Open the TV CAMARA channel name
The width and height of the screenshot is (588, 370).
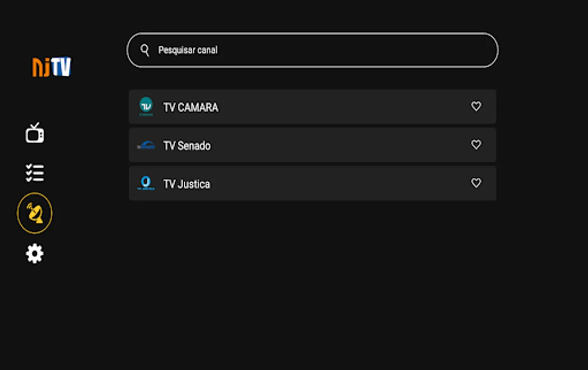pos(191,107)
